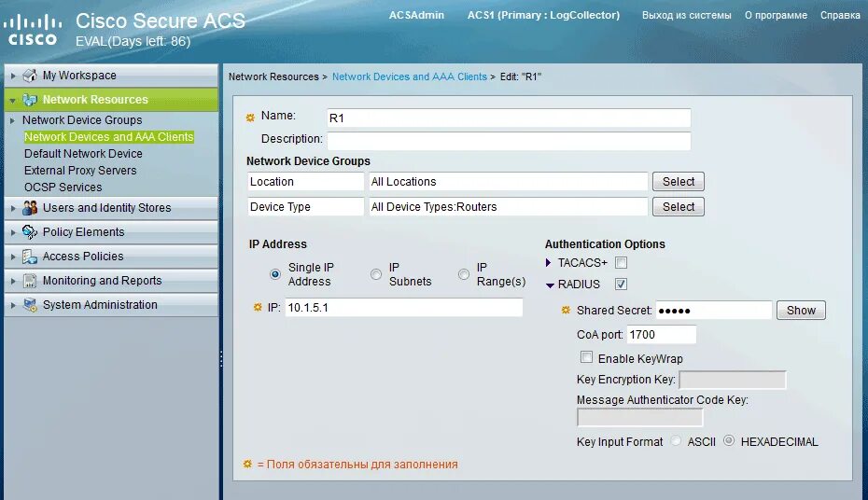Click the Access Policies icon

30,257
